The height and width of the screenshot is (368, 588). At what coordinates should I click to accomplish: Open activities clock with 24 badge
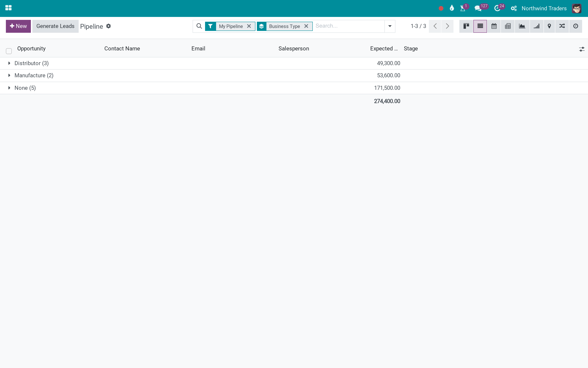tap(497, 8)
